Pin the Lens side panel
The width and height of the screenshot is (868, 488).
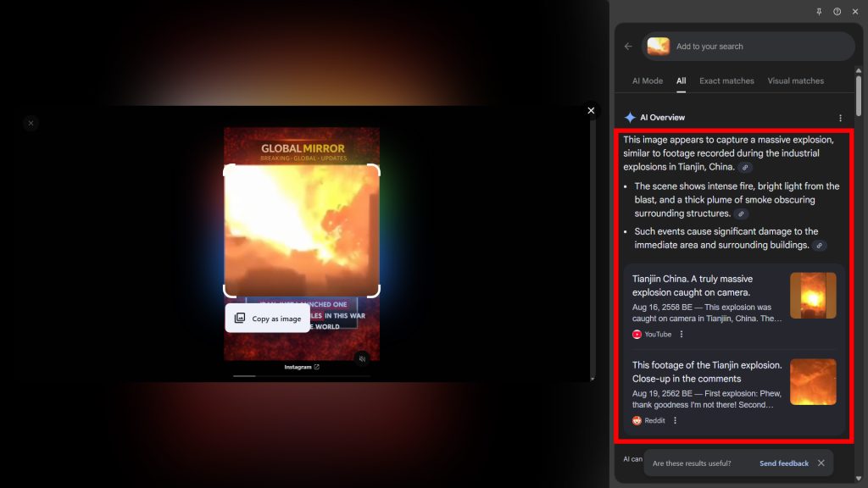819,12
